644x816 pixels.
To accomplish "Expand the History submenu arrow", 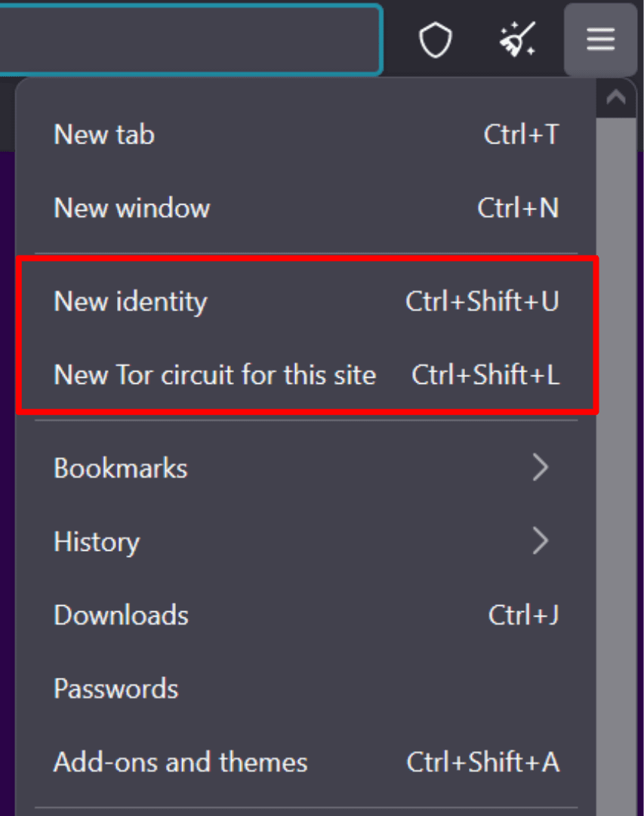I will 540,541.
